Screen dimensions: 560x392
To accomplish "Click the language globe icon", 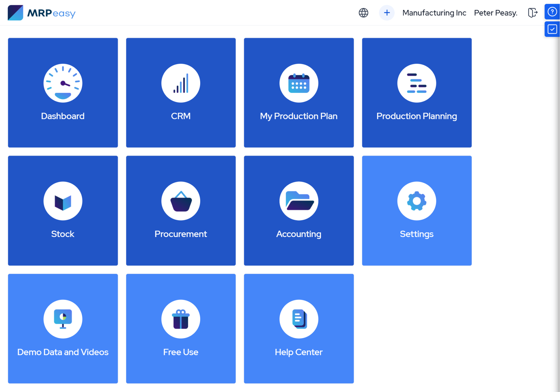I will click(363, 13).
